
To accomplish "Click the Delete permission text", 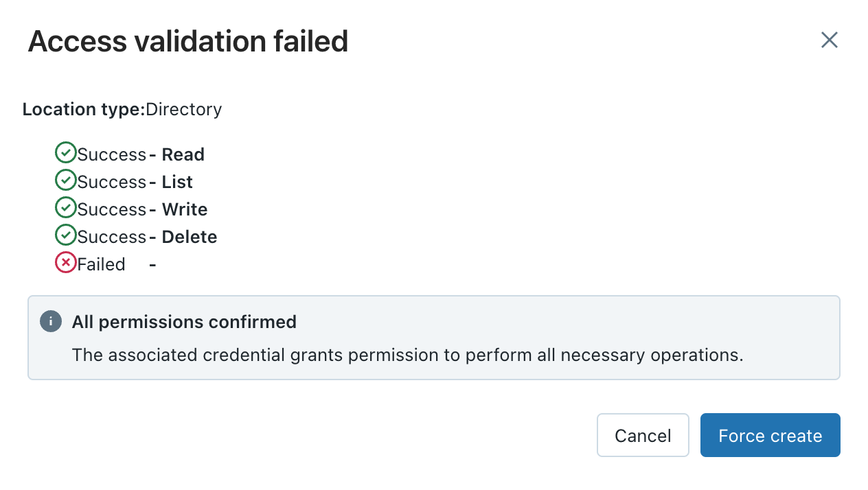I will [x=189, y=237].
